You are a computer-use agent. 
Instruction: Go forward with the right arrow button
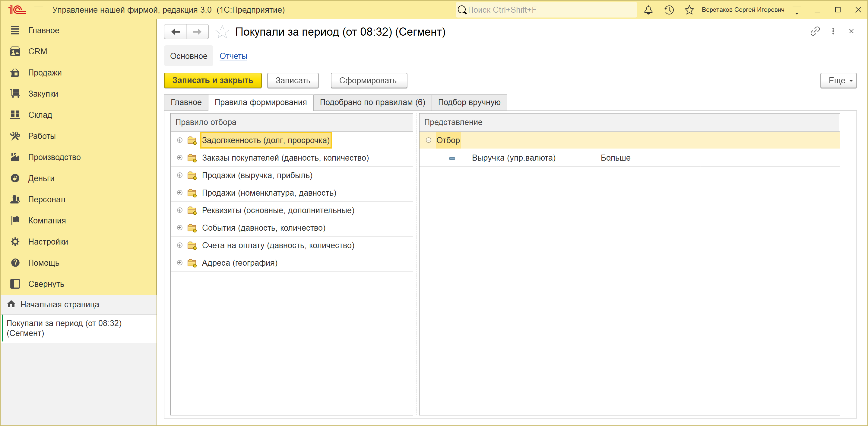[198, 32]
